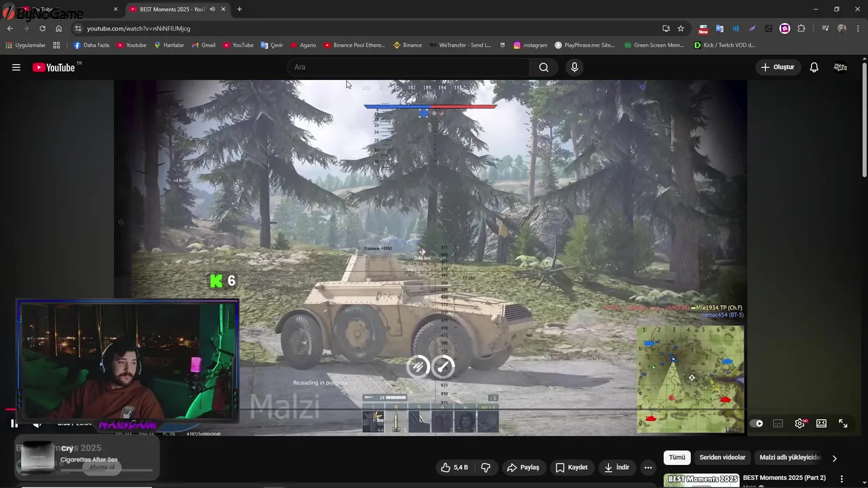Open Gmail bookmark
868x488 pixels.
coord(203,45)
